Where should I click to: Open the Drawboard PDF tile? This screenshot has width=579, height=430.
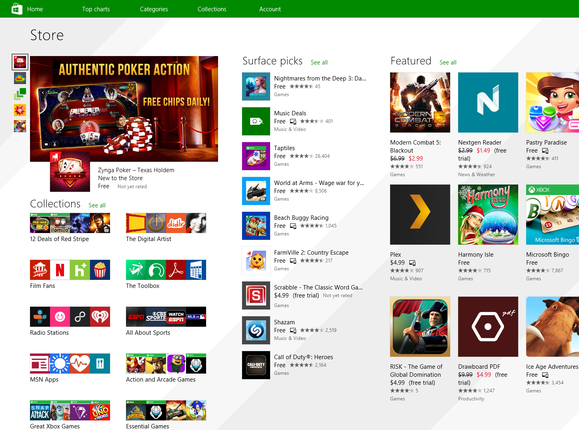point(488,327)
